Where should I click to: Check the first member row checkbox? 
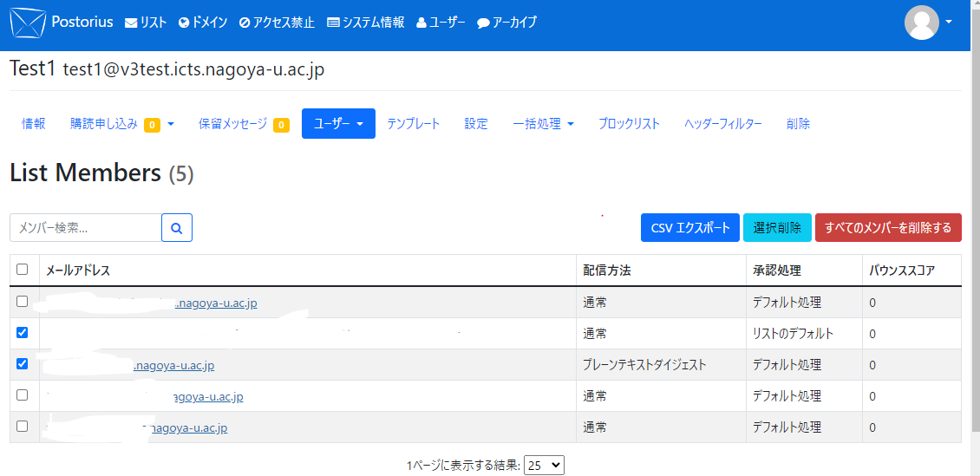[x=23, y=302]
